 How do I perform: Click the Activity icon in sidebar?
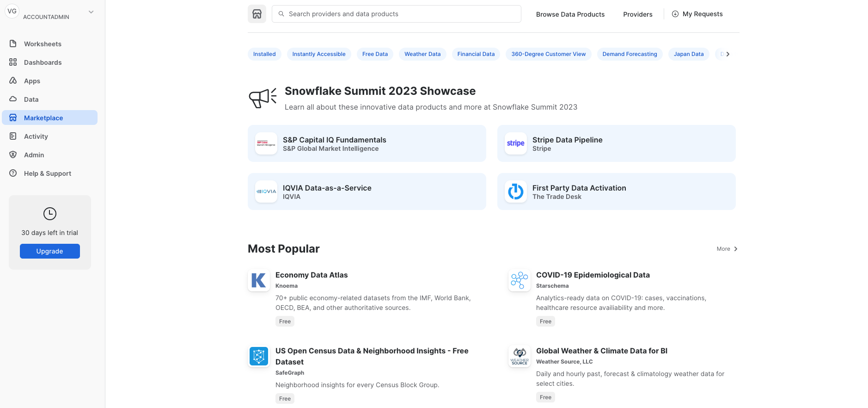click(x=13, y=136)
